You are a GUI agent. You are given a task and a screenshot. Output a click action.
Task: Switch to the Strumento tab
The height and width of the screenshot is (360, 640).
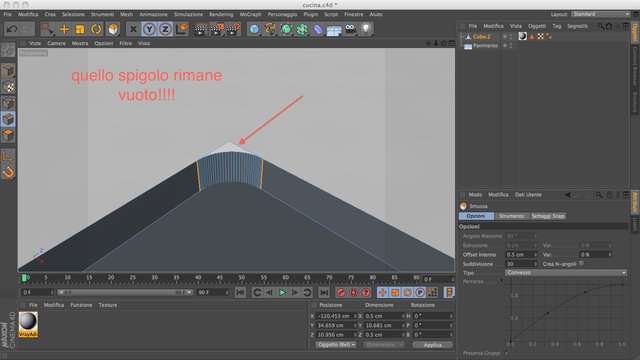click(511, 216)
